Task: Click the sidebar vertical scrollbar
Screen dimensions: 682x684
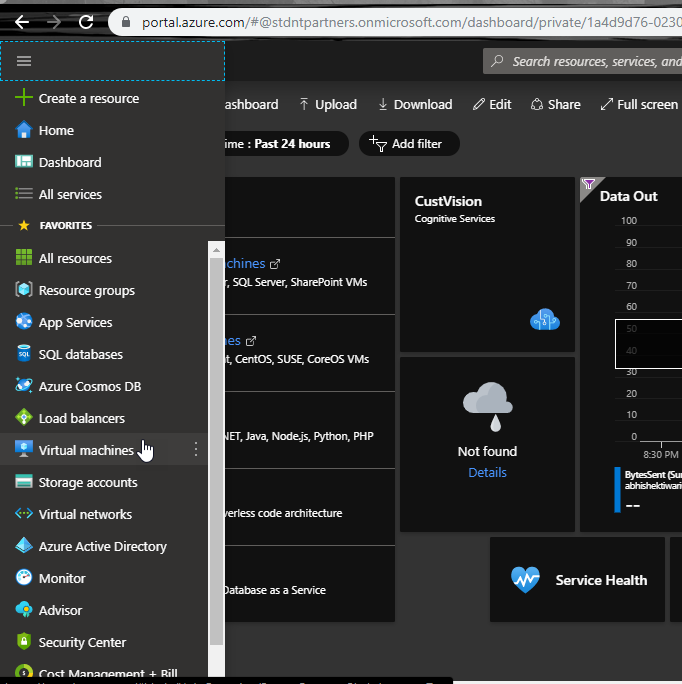Action: coord(216,450)
